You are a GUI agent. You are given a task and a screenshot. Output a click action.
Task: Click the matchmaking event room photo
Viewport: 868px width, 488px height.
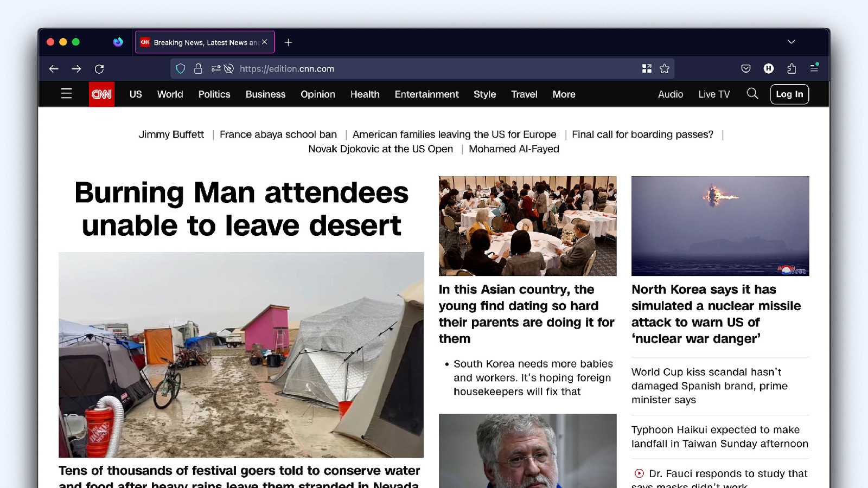[x=528, y=226]
